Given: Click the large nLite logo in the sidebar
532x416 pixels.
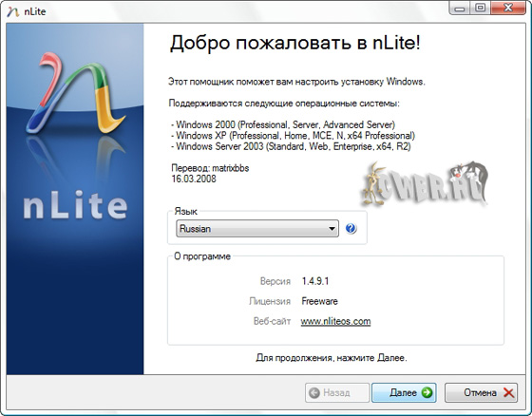Looking at the screenshot, I should click(x=76, y=93).
